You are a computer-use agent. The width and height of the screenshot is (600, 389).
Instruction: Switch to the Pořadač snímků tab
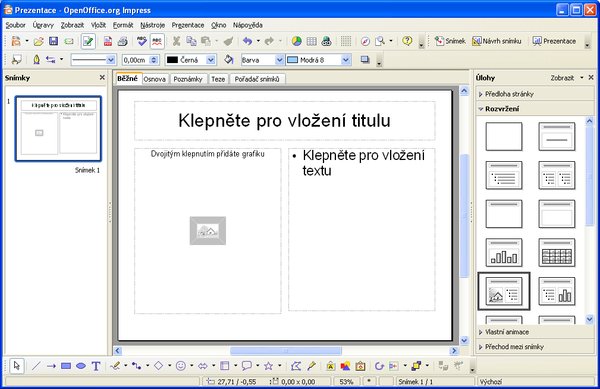point(257,79)
